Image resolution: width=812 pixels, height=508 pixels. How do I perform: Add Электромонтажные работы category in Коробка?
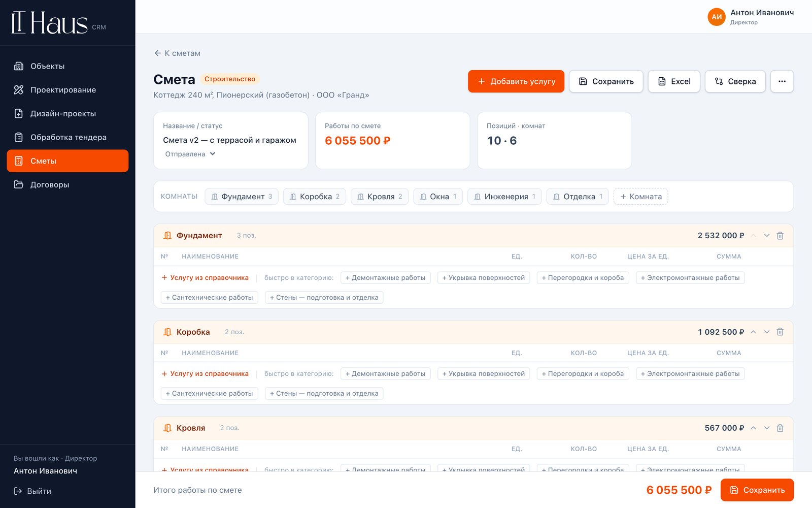[x=690, y=374]
